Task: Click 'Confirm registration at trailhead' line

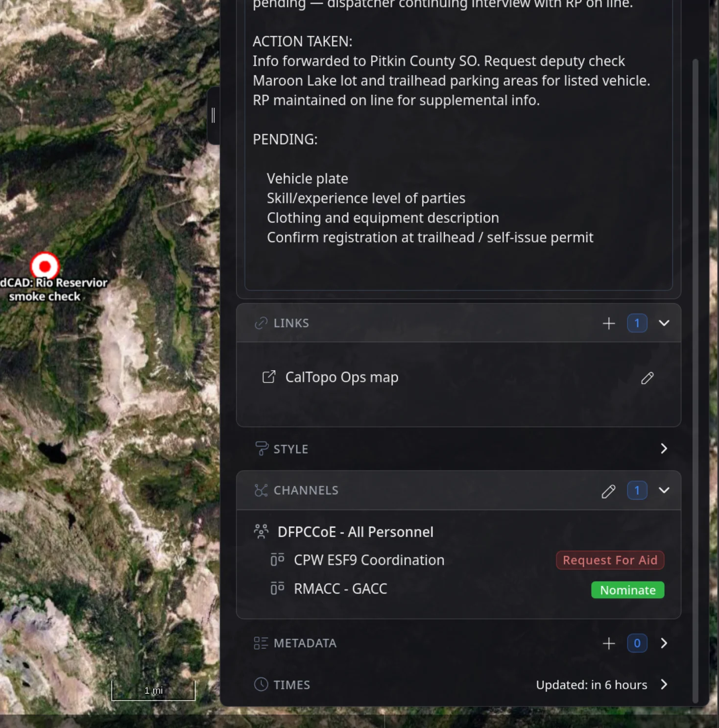Action: pyautogui.click(x=430, y=238)
